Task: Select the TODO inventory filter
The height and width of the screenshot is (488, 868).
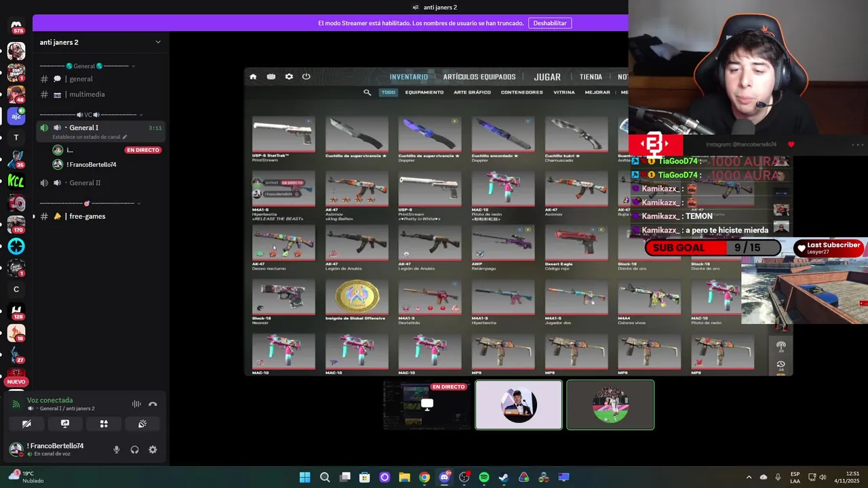Action: pos(388,92)
